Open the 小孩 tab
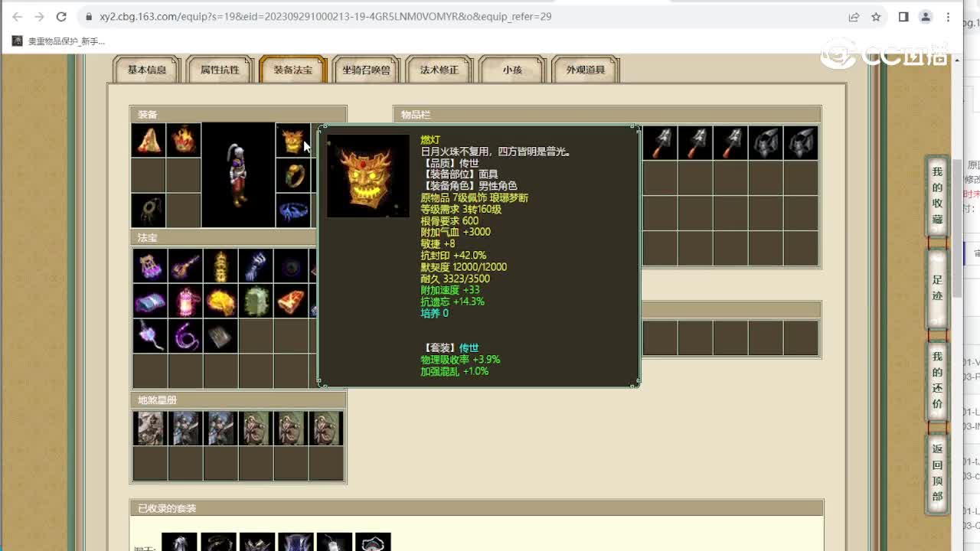Image resolution: width=980 pixels, height=551 pixels. pyautogui.click(x=512, y=70)
